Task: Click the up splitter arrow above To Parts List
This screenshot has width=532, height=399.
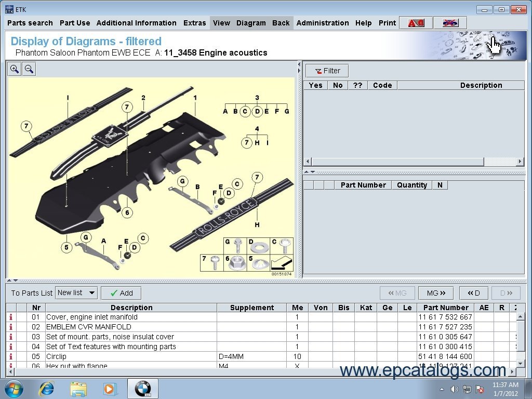Action: (x=9, y=281)
